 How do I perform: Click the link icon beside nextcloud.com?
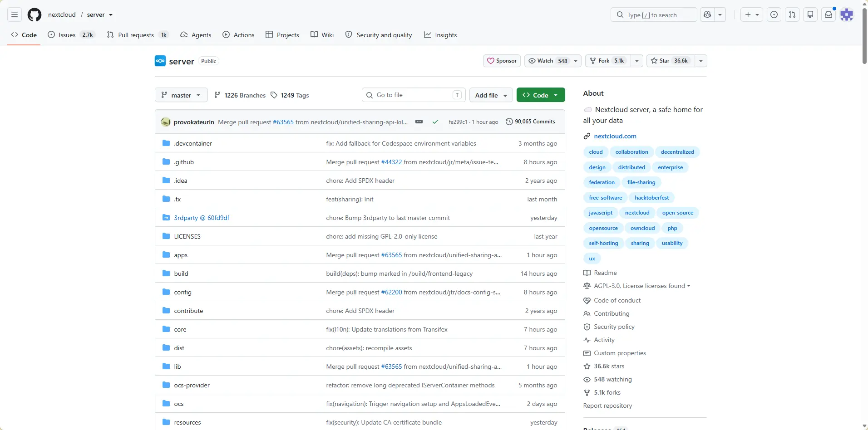pyautogui.click(x=587, y=136)
